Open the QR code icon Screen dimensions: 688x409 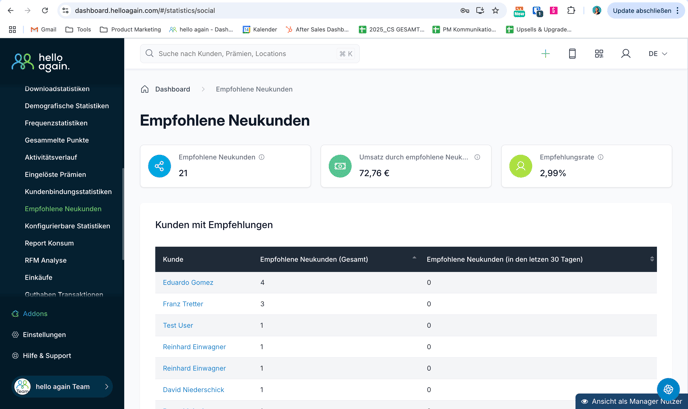click(599, 54)
